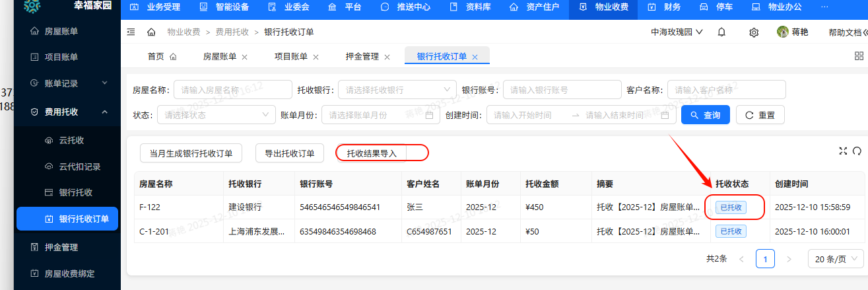Click the 查询 search button

click(705, 115)
